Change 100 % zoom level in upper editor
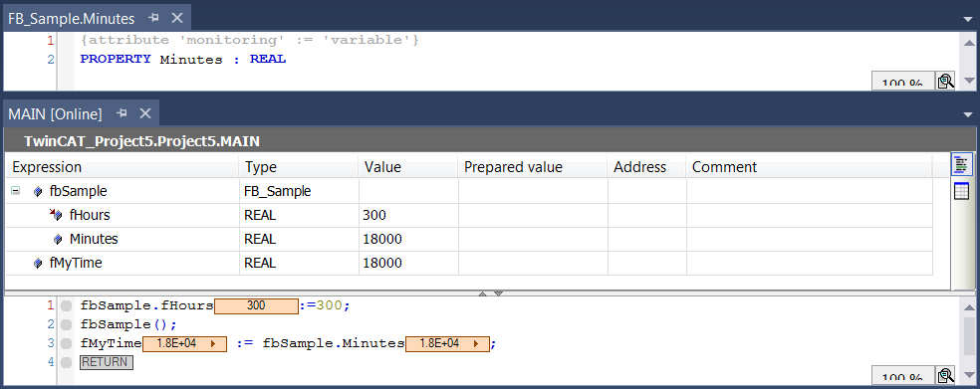The image size is (980, 389). (x=903, y=83)
